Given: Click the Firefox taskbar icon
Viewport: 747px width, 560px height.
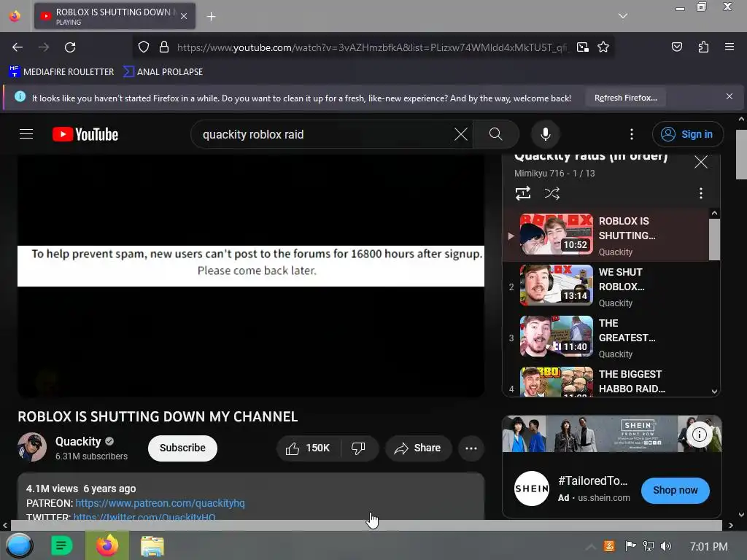Looking at the screenshot, I should (107, 545).
